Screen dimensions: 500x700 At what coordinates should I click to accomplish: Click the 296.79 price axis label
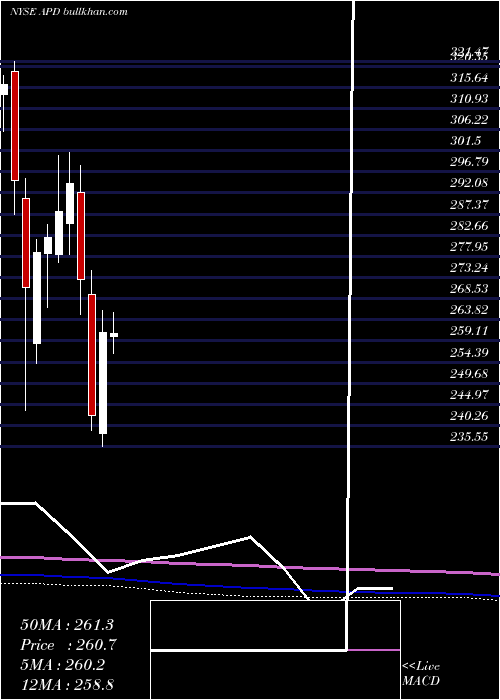tap(469, 162)
